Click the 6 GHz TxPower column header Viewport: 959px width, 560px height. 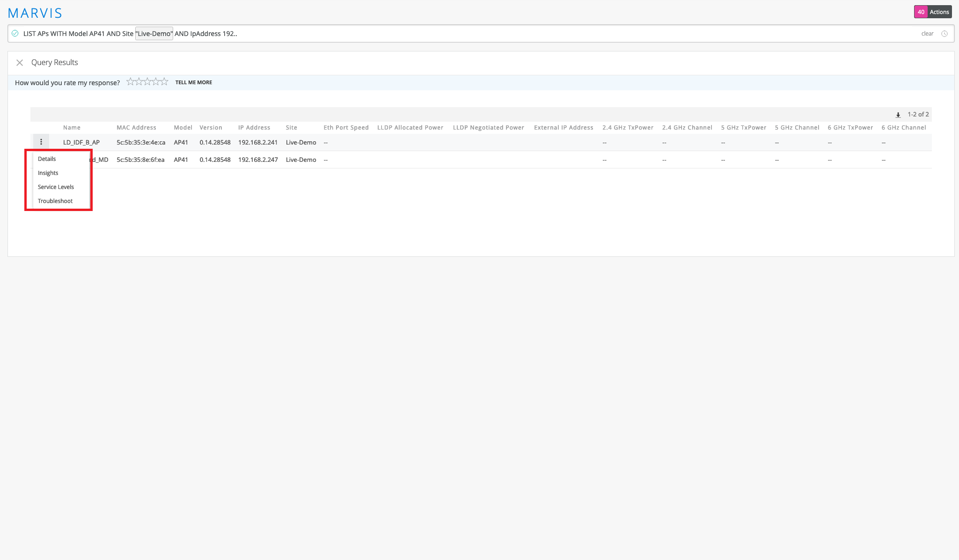pyautogui.click(x=850, y=128)
